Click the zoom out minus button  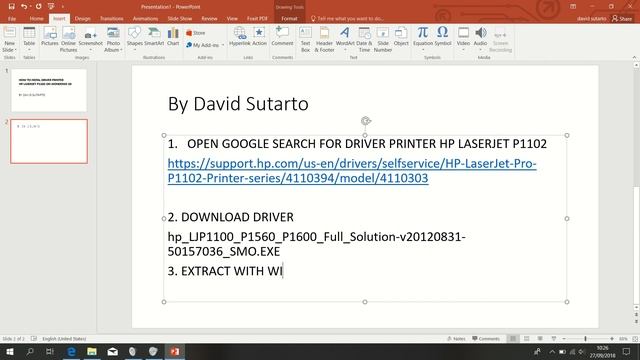coord(564,339)
